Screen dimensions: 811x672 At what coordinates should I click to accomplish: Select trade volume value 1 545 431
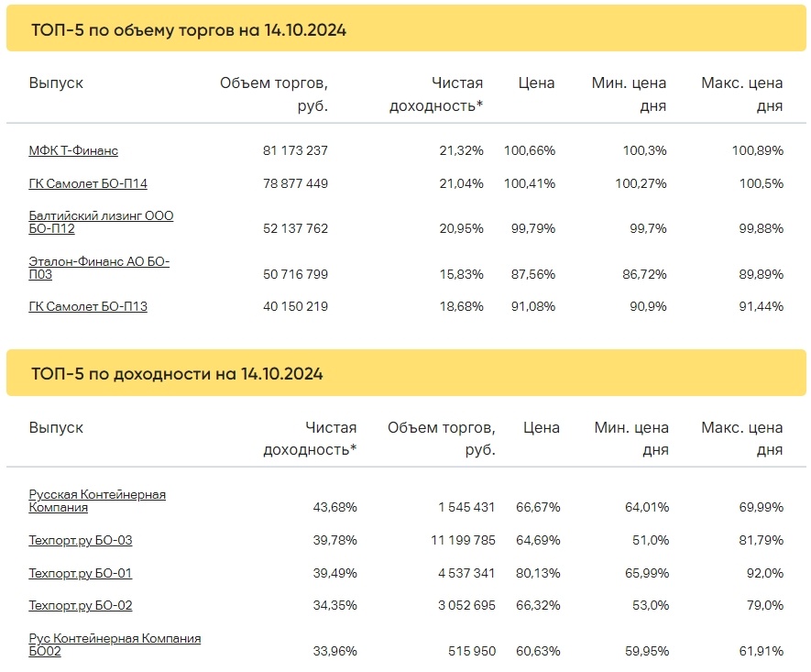click(x=466, y=508)
